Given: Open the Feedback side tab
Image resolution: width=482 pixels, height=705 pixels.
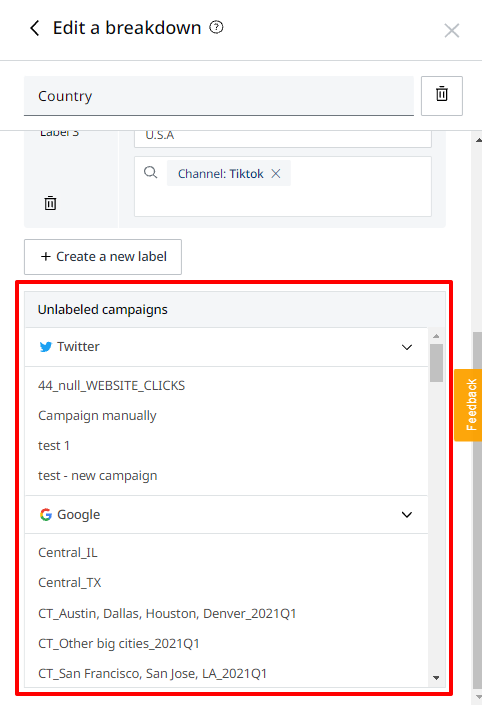Looking at the screenshot, I should pyautogui.click(x=469, y=405).
